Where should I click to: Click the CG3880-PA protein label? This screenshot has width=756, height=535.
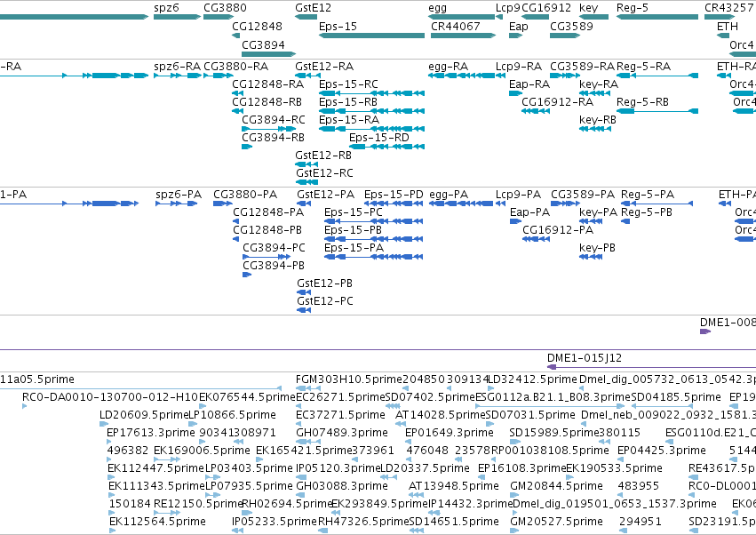point(245,195)
